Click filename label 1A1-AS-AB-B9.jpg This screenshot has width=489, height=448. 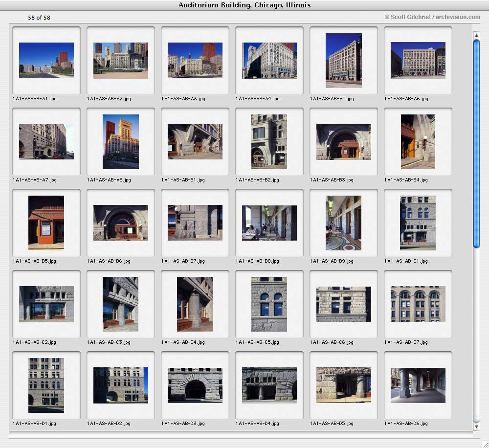[332, 261]
